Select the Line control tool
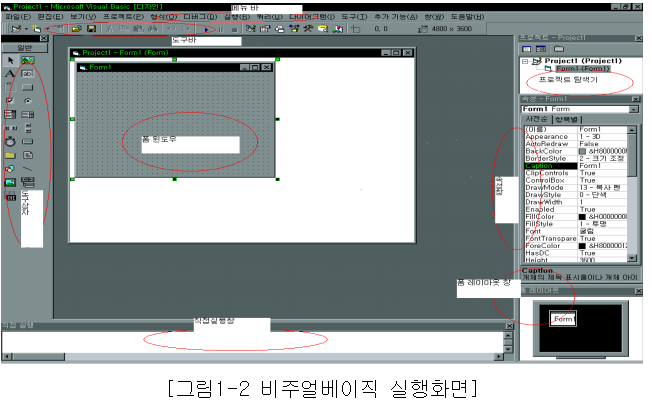652x407 pixels. pos(27,169)
